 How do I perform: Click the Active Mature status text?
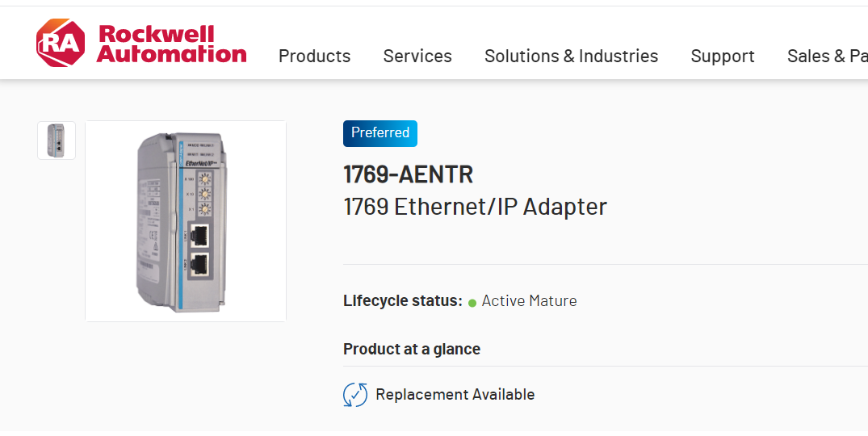(x=529, y=301)
